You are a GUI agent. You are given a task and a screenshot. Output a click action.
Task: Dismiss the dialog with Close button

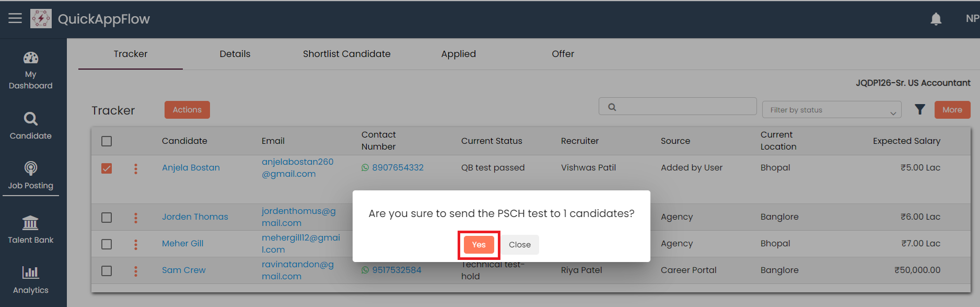tap(520, 245)
